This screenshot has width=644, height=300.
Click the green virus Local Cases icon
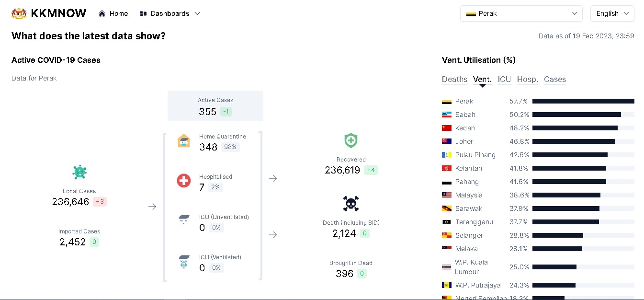[x=79, y=172]
